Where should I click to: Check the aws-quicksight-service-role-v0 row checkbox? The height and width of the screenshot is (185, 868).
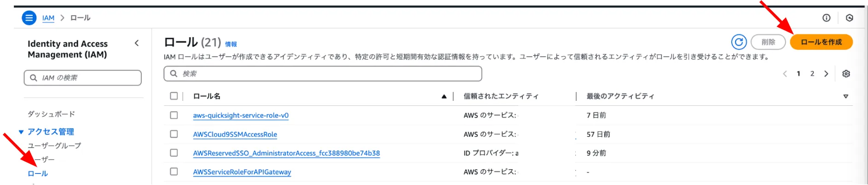174,115
